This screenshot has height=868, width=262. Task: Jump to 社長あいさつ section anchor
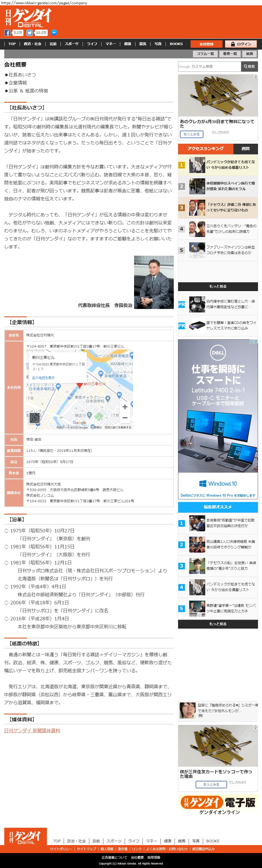[22, 75]
